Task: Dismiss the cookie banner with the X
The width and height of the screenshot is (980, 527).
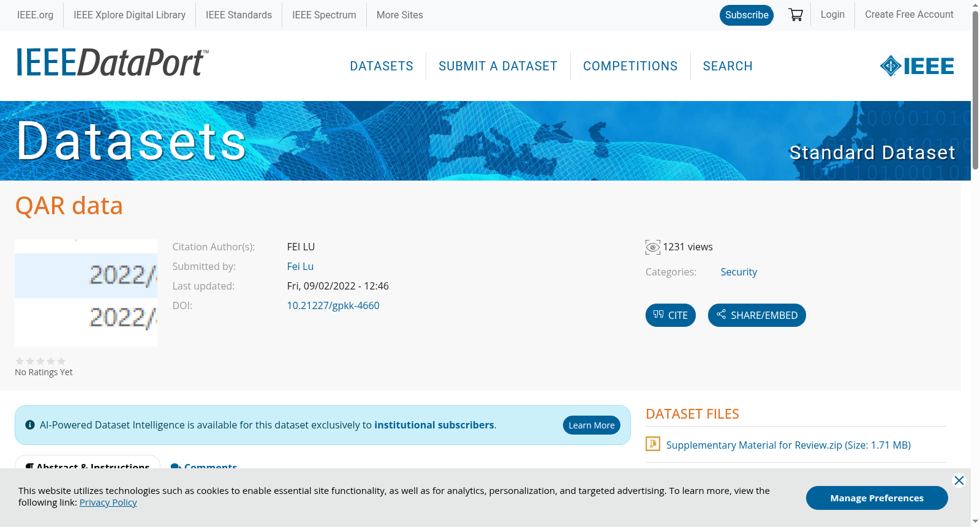Action: 959,480
